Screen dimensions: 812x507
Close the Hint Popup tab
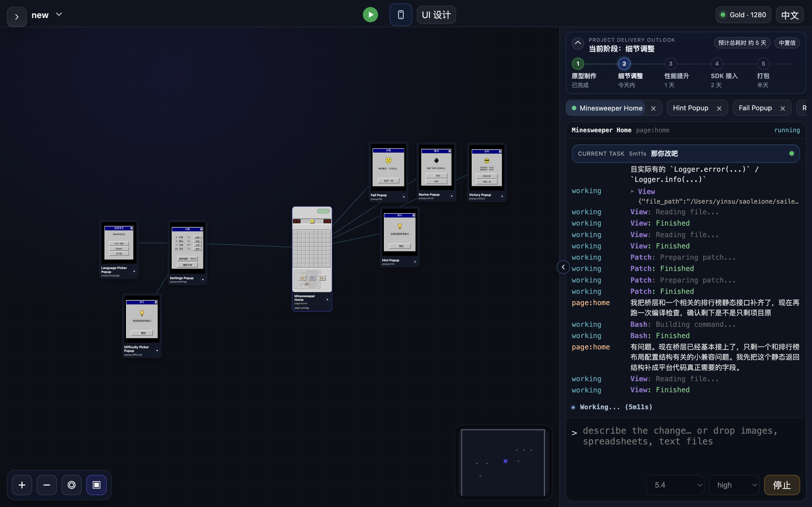point(719,108)
